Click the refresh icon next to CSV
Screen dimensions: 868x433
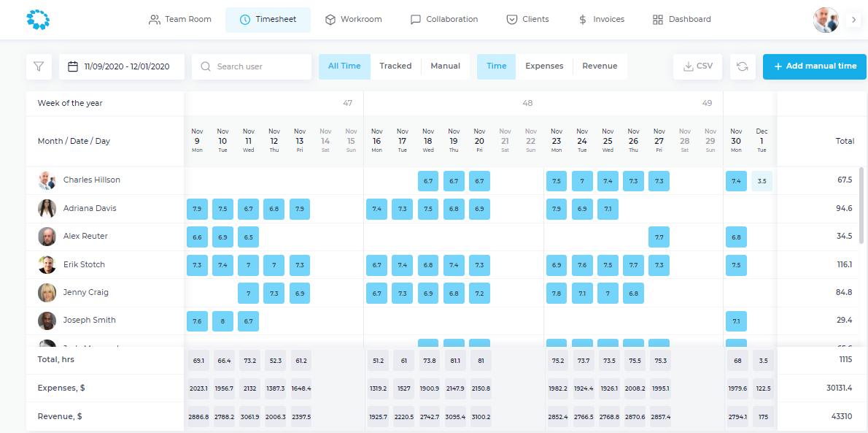click(x=742, y=66)
